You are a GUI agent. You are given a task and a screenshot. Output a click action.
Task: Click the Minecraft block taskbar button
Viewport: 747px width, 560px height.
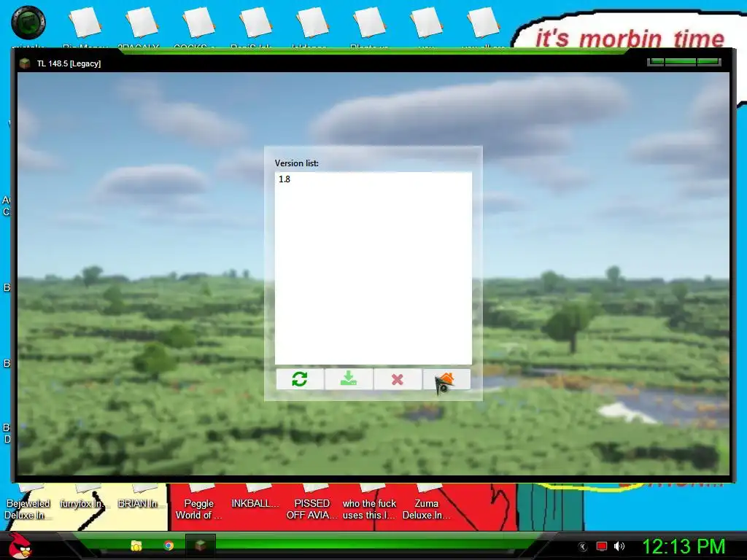[200, 545]
